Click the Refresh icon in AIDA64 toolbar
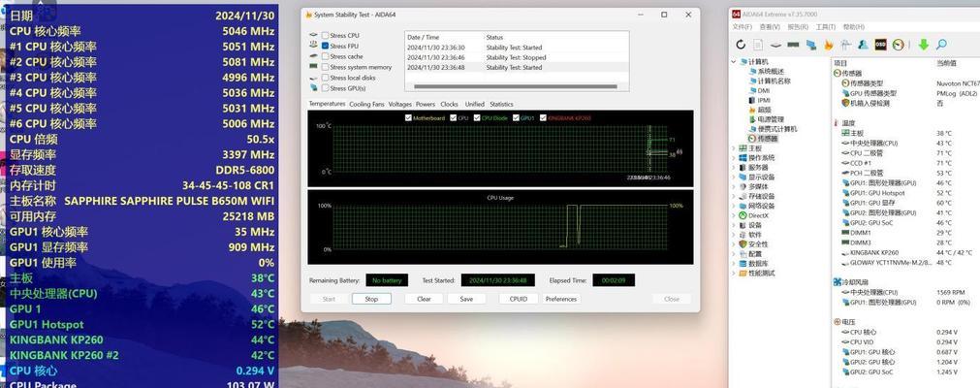Viewport: 980px width, 388px height. tap(741, 45)
